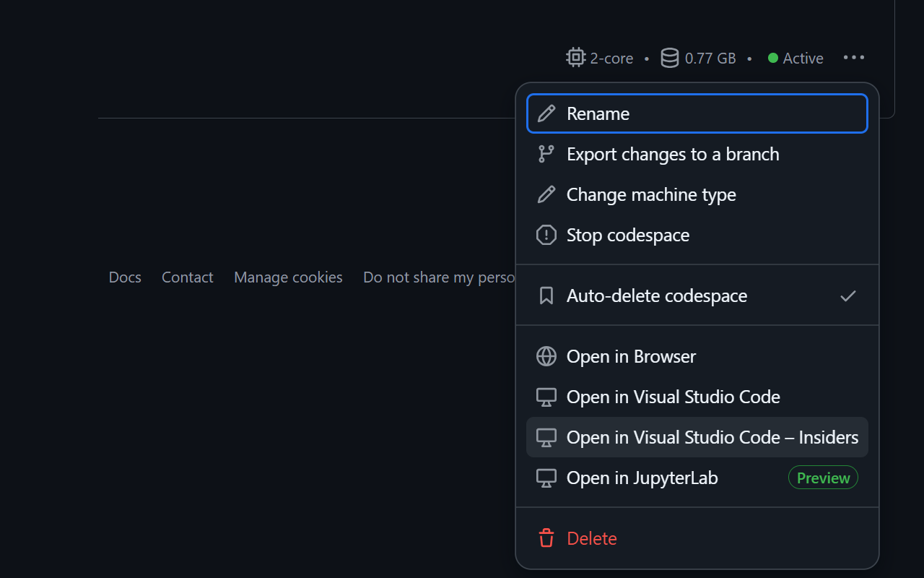Click the globe icon for Open in Browser
Viewport: 924px width, 578px height.
546,356
